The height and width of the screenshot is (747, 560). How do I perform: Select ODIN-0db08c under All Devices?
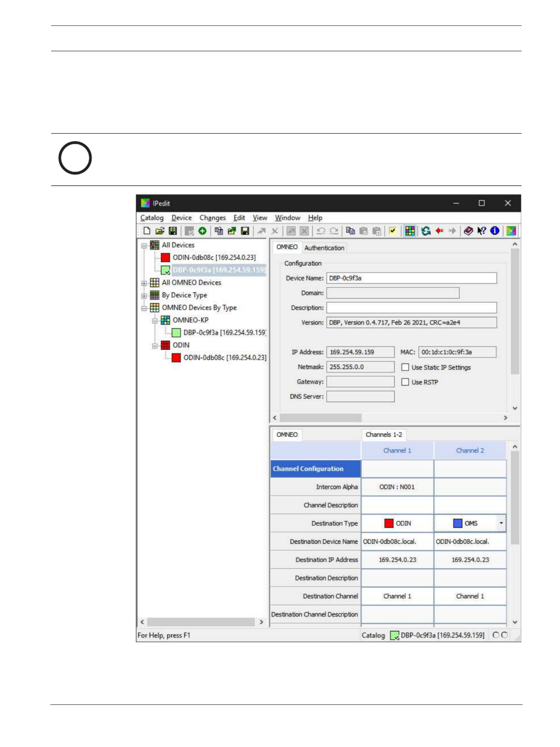click(x=214, y=257)
